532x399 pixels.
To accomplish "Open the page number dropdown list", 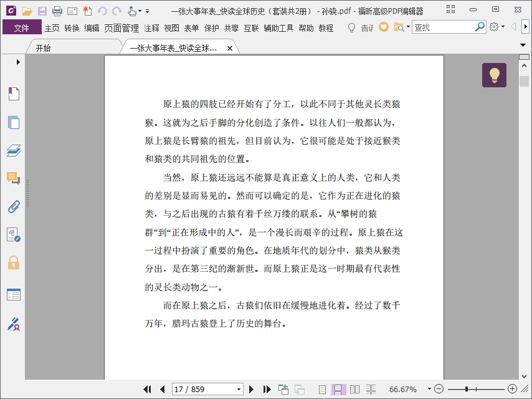I will click(239, 390).
